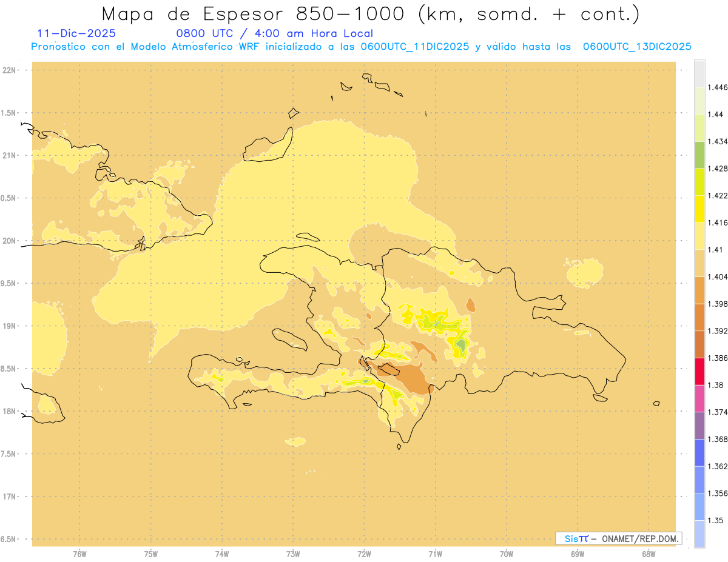Click the 'SisTT - ONAMET/REP.DOM.' label
This screenshot has width=728, height=562.
[x=618, y=538]
